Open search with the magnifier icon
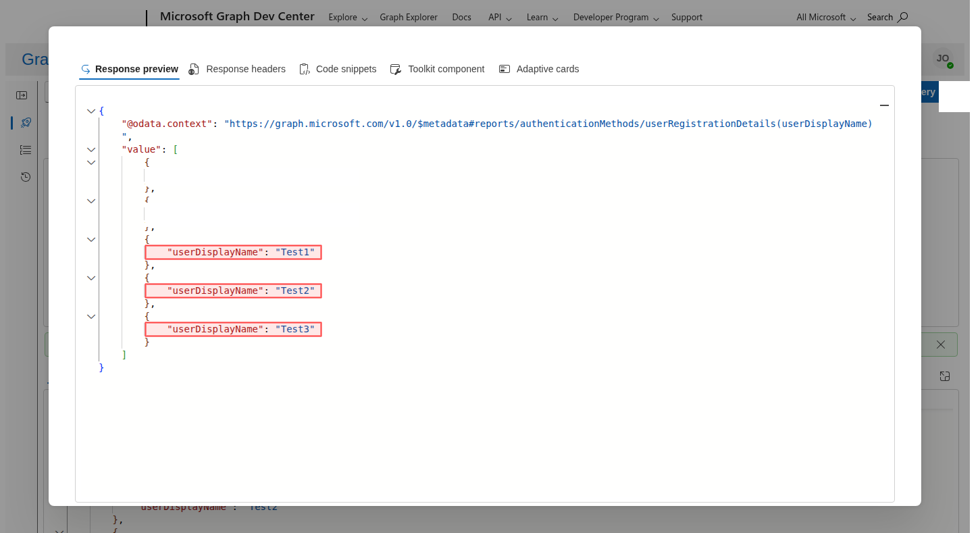The height and width of the screenshot is (533, 980). 901,17
